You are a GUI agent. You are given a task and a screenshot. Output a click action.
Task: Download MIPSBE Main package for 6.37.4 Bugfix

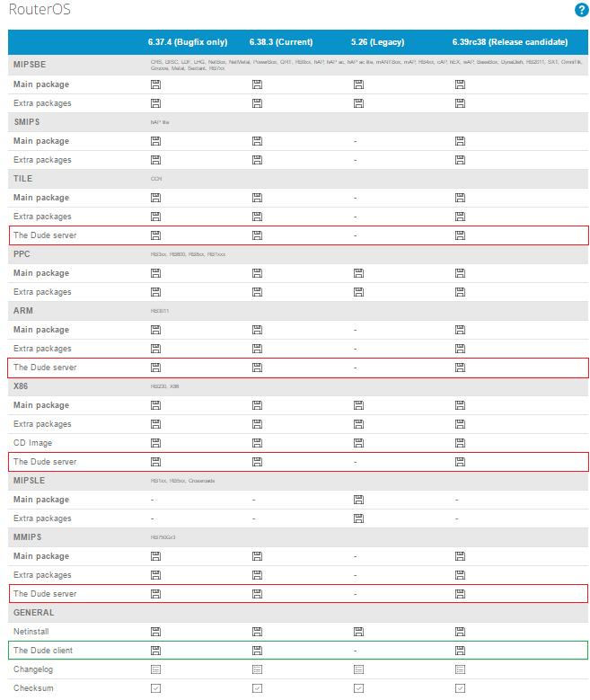(155, 84)
